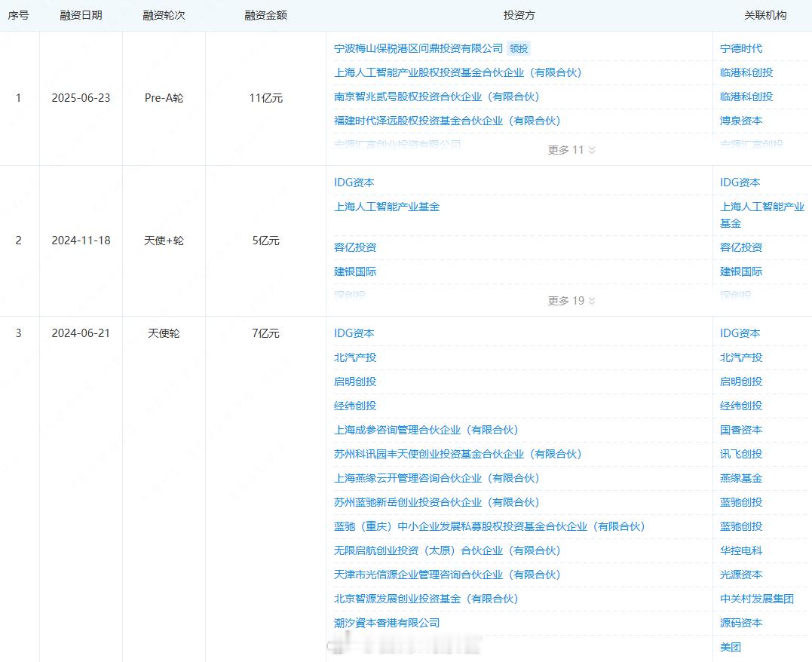Open IDG资本 related institution in 天使+轮 row
Viewport: 812px width, 662px height.
740,182
